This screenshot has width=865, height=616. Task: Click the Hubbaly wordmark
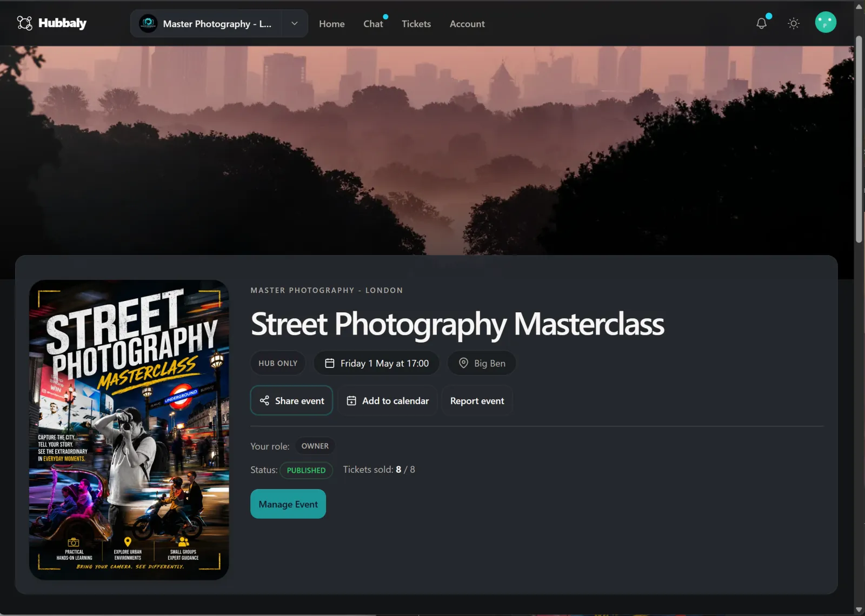coord(63,23)
